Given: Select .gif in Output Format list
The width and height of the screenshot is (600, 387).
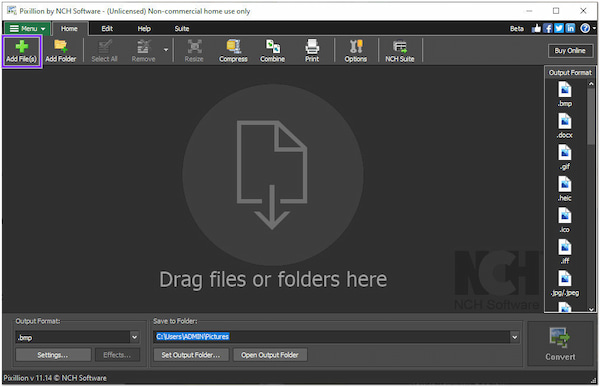Looking at the screenshot, I should pyautogui.click(x=564, y=157).
